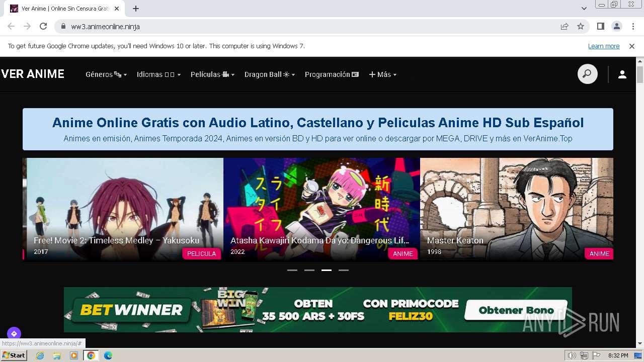
Task: Expand the Más dropdown menu
Action: click(x=383, y=74)
